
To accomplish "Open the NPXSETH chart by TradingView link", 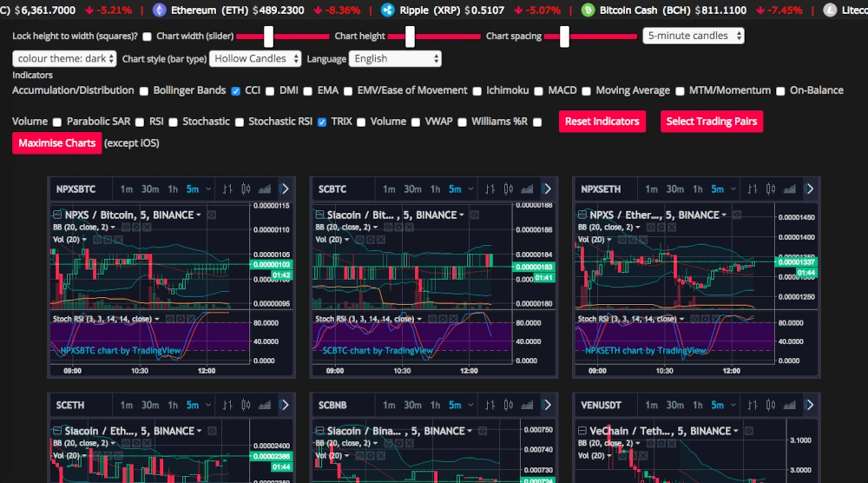I will [x=646, y=351].
